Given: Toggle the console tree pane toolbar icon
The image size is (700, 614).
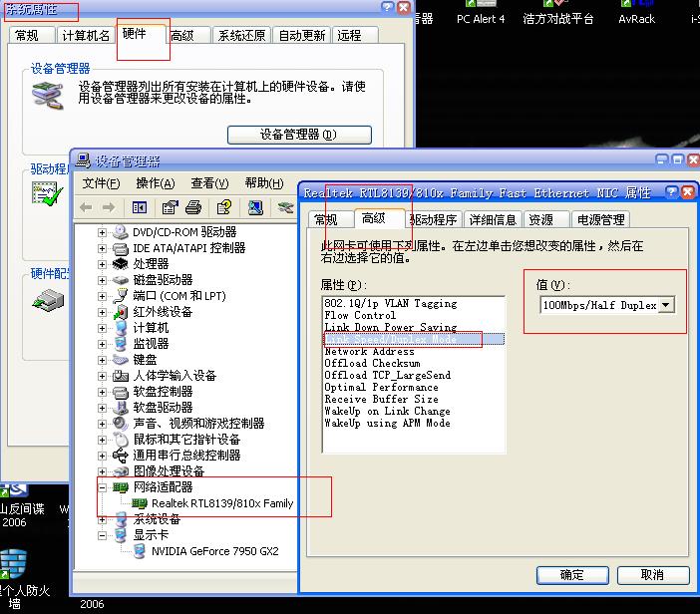Looking at the screenshot, I should coord(140,207).
